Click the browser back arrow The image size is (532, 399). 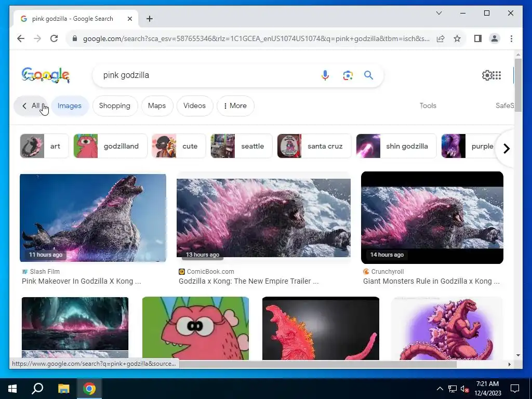click(x=21, y=38)
